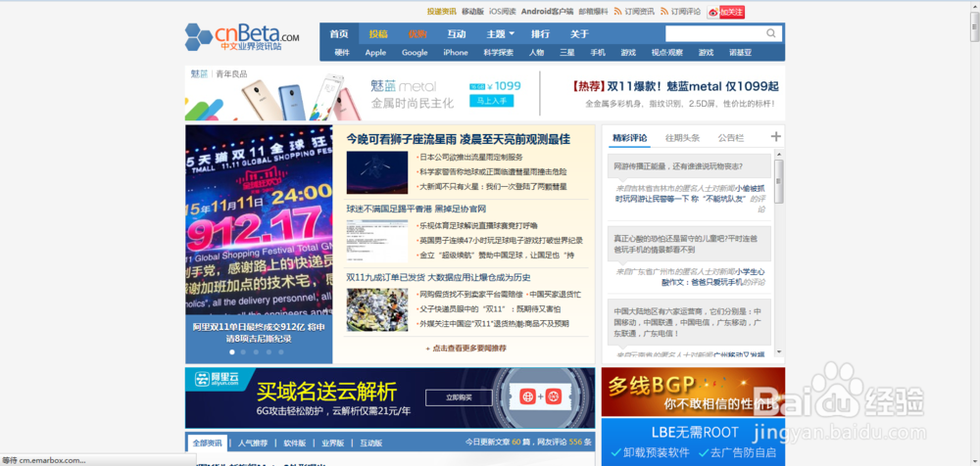Click the meteor shower news thumbnail
This screenshot has width=980, height=466.
tap(377, 172)
